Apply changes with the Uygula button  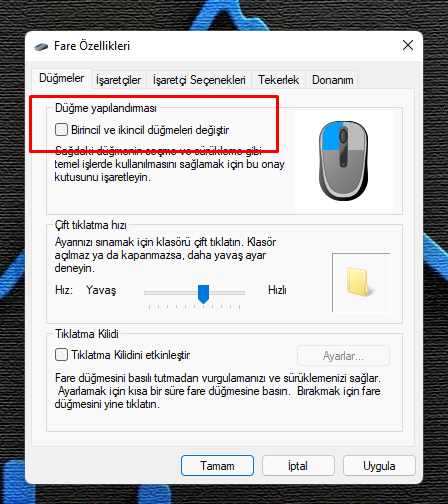tap(379, 466)
